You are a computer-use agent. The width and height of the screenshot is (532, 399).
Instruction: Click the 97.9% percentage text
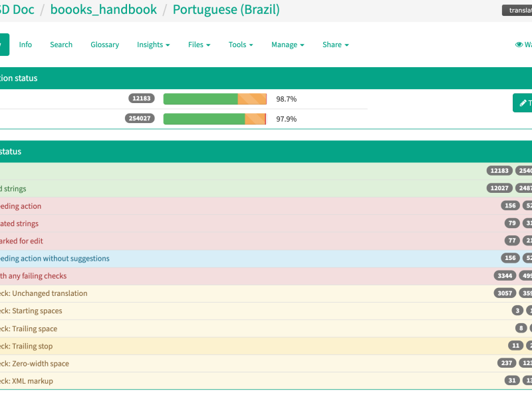pyautogui.click(x=287, y=119)
